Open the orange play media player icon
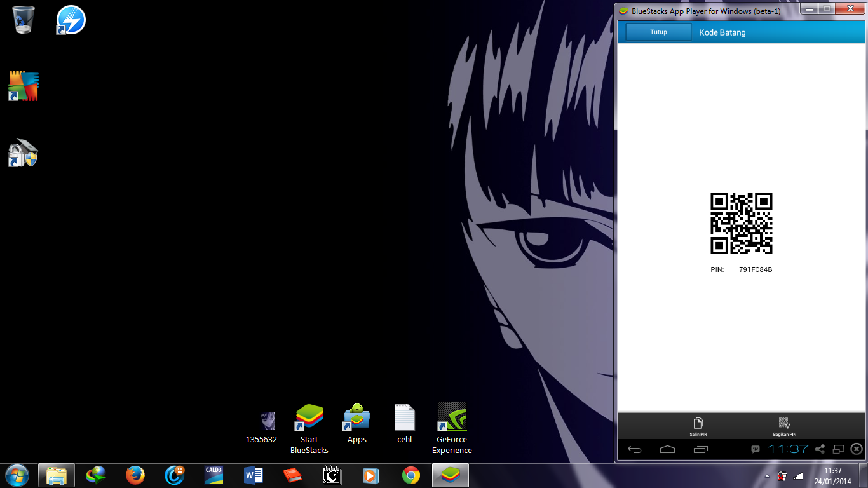The width and height of the screenshot is (868, 488). (372, 475)
